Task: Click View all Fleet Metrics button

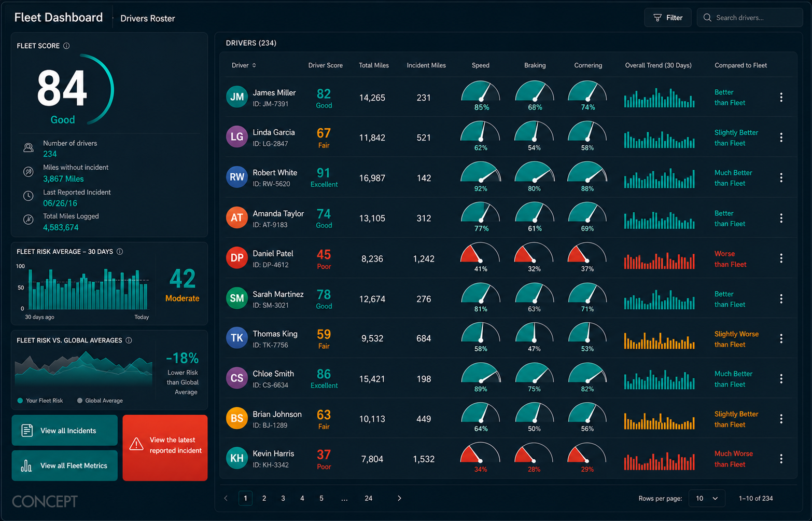Action: [65, 465]
